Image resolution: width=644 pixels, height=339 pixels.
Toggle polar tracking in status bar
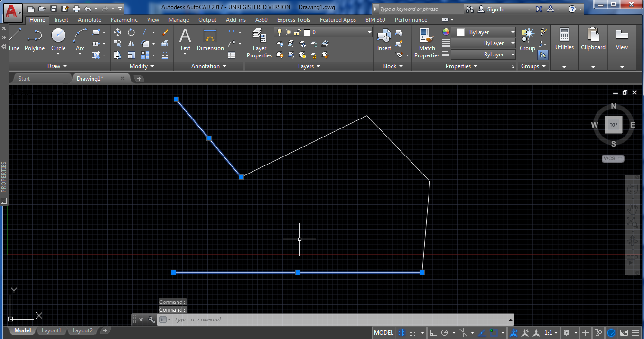click(445, 332)
